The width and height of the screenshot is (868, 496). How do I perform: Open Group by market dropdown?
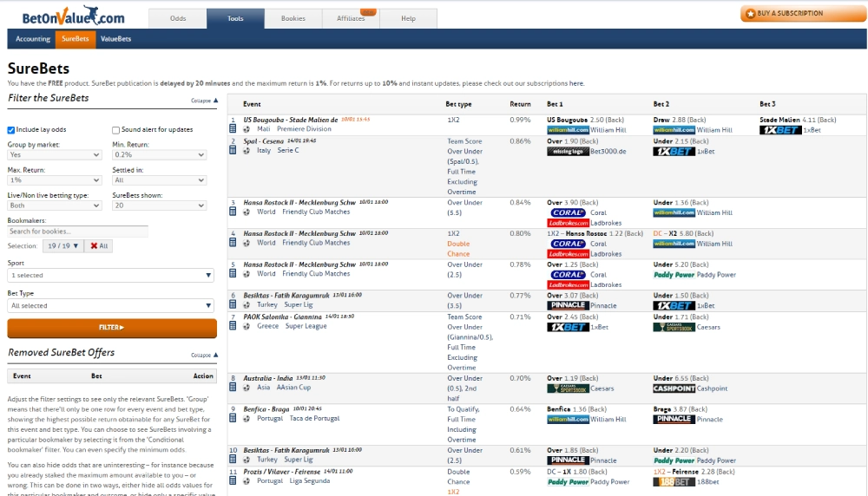(54, 155)
